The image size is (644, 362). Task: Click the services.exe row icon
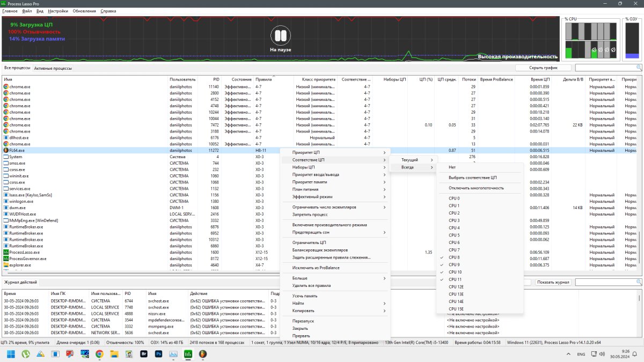coord(6,189)
